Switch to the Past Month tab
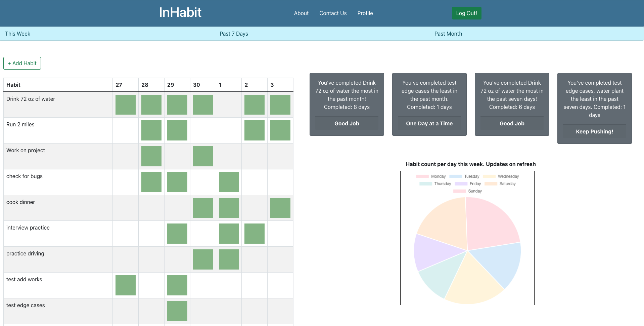 (x=448, y=34)
